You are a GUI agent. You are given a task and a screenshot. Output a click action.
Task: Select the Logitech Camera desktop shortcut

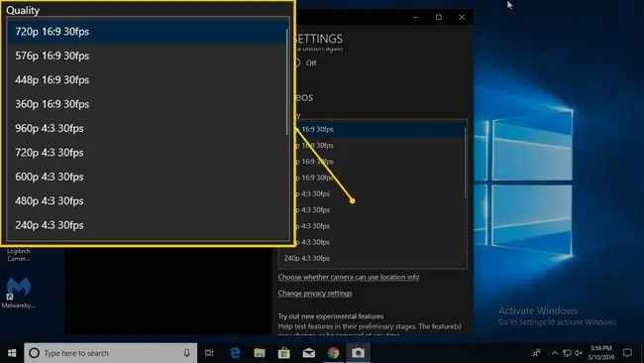(18, 255)
